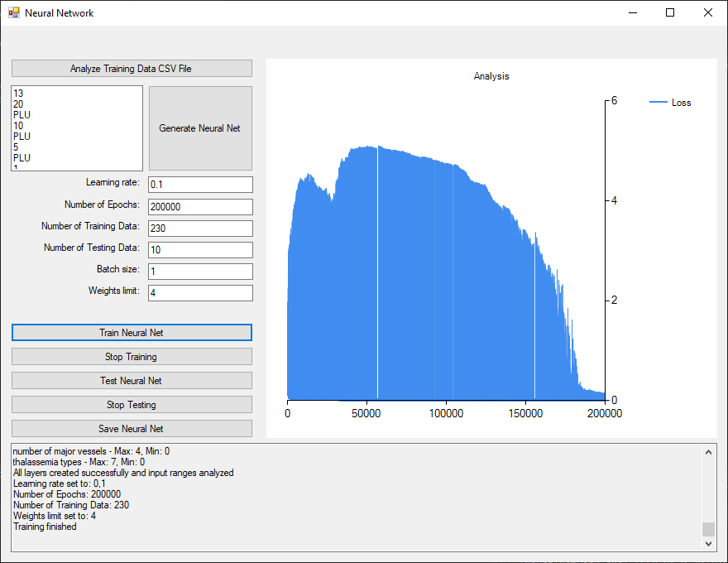Click the log output scrollbar thumb

[708, 529]
